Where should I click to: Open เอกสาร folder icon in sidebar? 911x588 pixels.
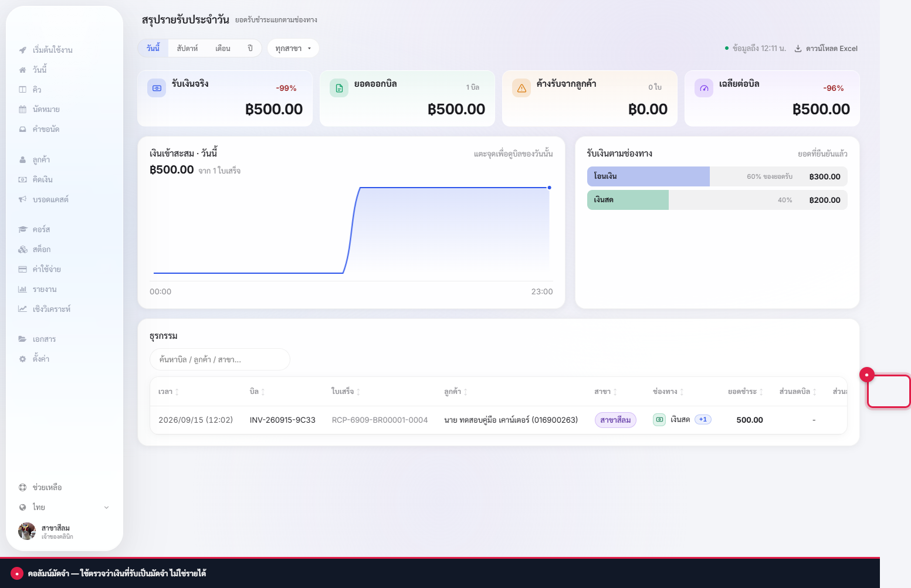click(x=22, y=339)
